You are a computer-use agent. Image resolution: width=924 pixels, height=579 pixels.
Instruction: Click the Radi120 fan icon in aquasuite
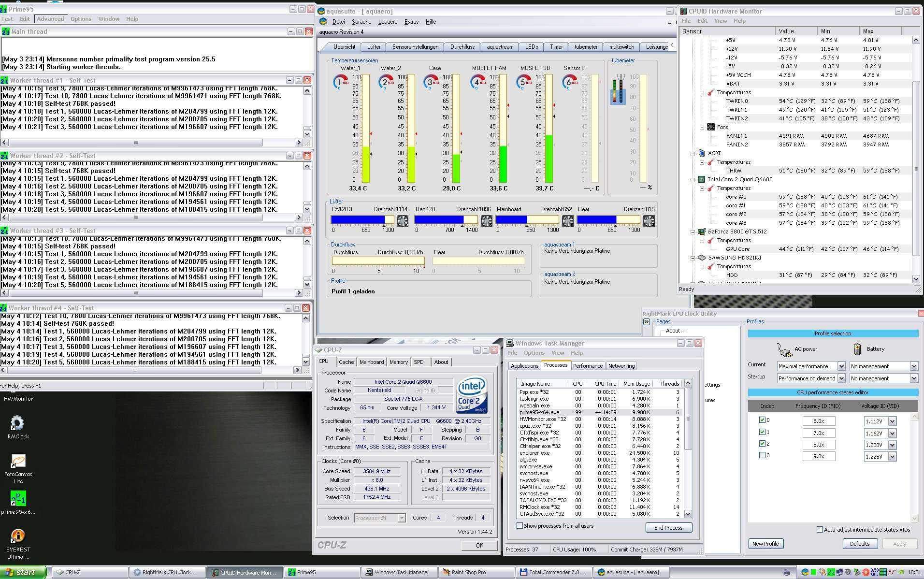coord(486,221)
